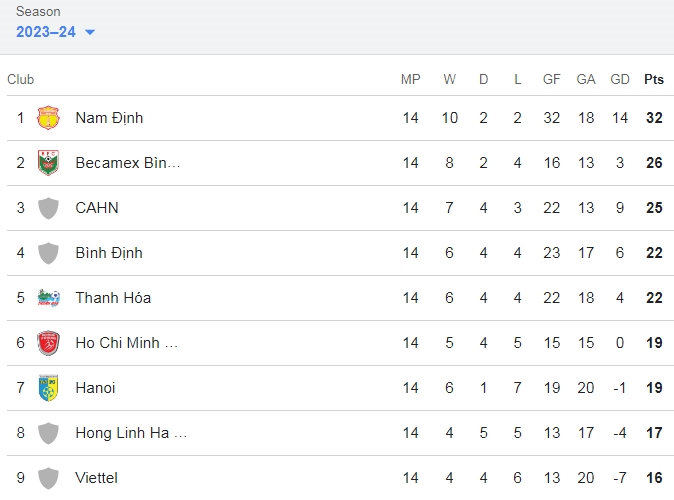Viewport: 674px width, 500px height.
Task: Click the blue dropdown arrow beside 2023–24
Action: pos(90,32)
